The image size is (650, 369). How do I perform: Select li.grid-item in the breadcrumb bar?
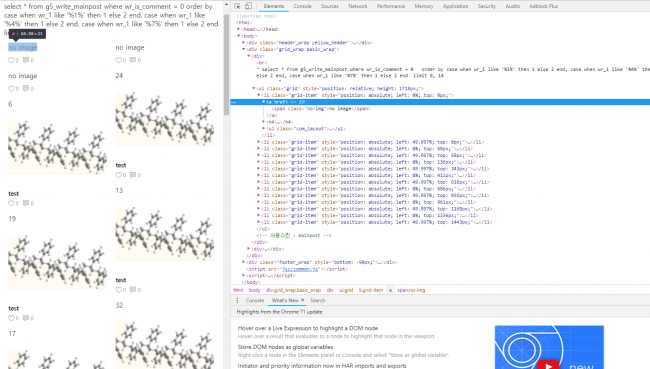pyautogui.click(x=371, y=290)
